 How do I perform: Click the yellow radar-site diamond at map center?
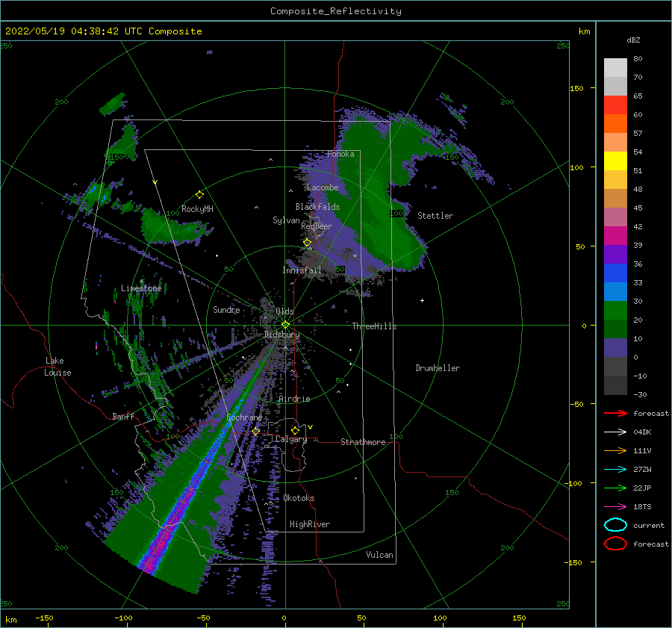(285, 325)
